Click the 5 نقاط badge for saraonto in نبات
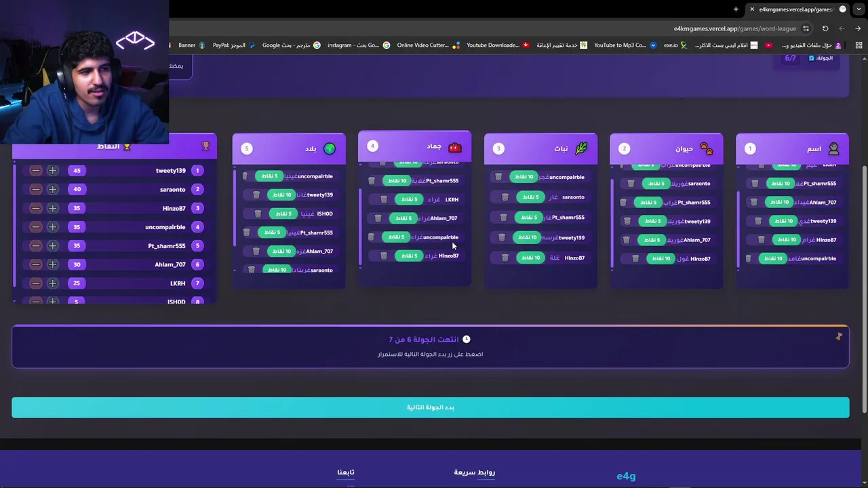 coord(531,197)
